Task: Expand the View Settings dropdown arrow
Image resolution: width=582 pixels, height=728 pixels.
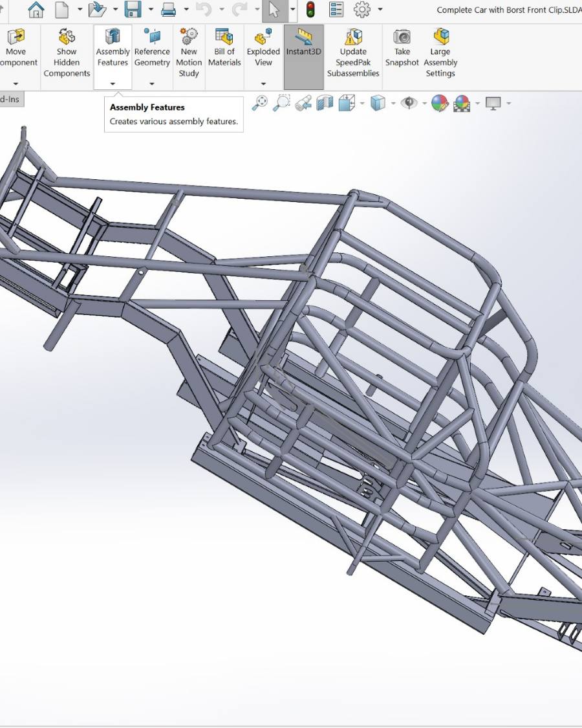Action: [x=509, y=103]
